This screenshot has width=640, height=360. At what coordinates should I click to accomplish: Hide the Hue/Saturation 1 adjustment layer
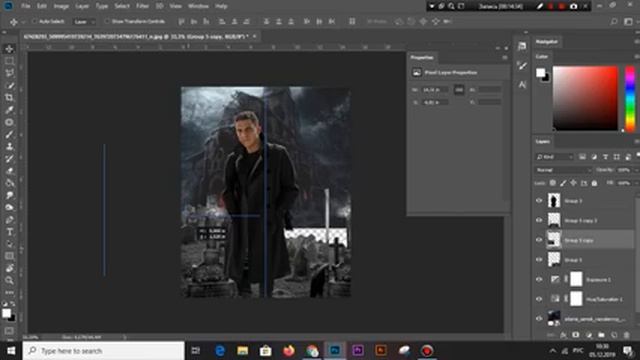click(x=539, y=299)
